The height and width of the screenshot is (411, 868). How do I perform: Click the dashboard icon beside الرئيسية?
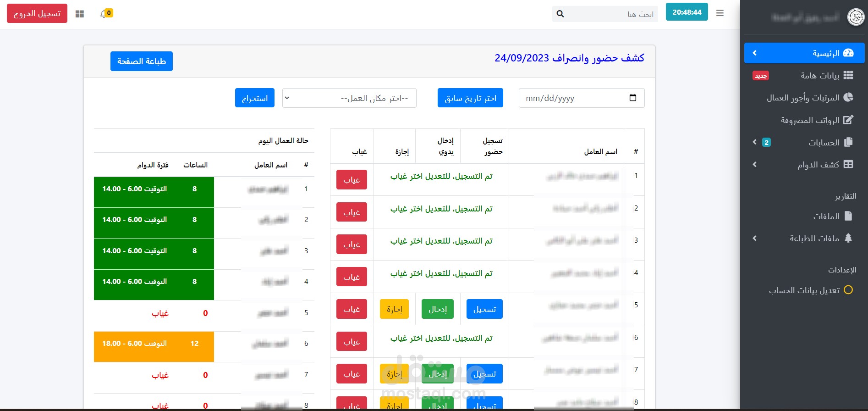click(848, 53)
